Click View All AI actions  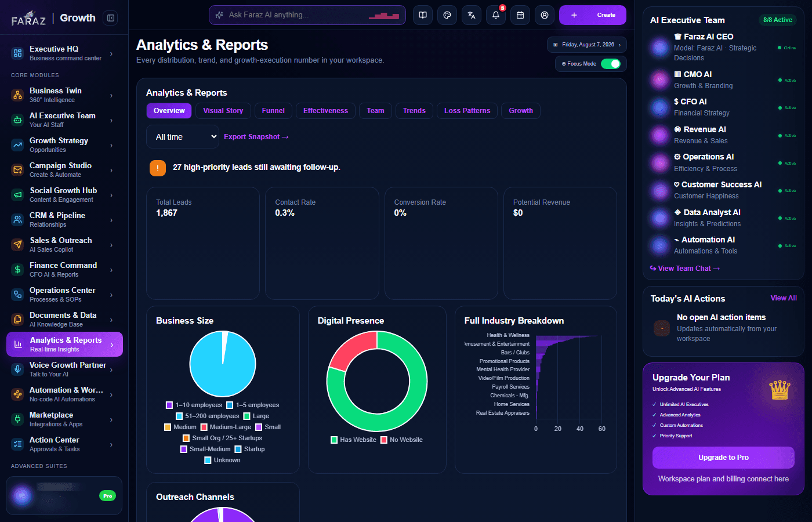pyautogui.click(x=784, y=298)
